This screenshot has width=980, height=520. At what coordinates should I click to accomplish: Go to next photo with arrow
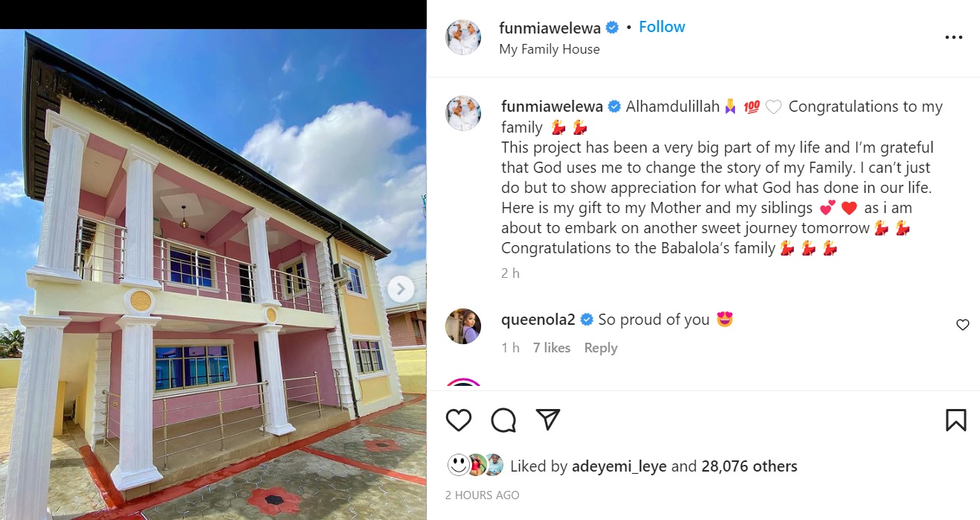point(401,289)
